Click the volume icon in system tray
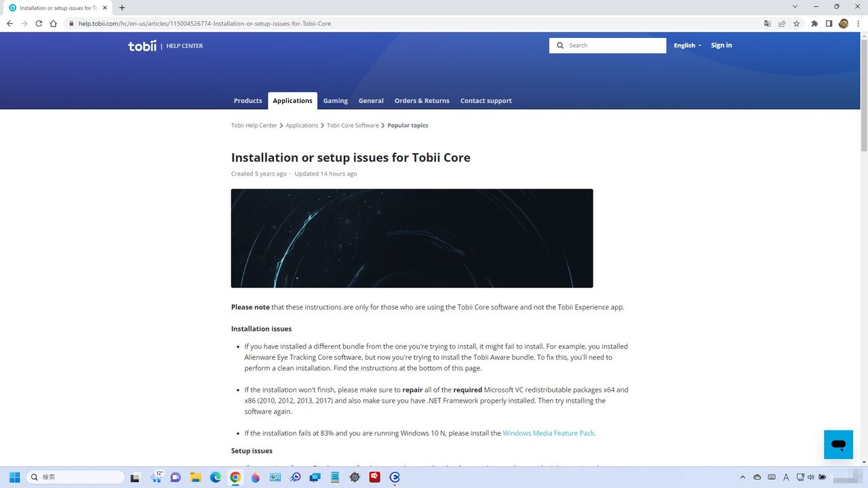The image size is (868, 488). [810, 477]
